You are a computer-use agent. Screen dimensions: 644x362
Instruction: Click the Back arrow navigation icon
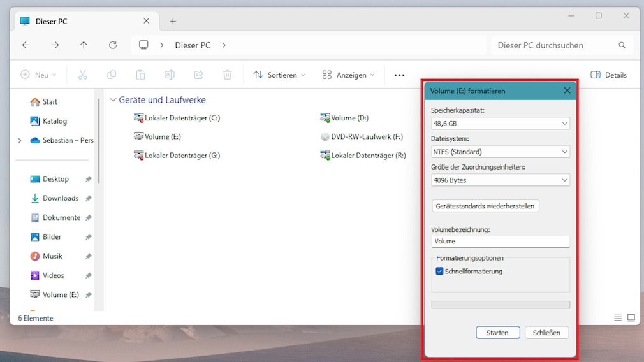click(x=26, y=45)
